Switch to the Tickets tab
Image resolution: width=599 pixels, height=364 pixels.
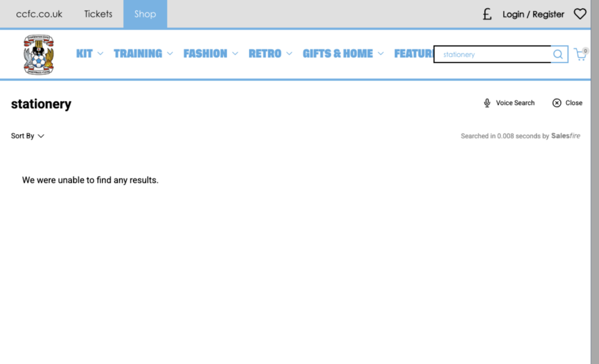98,14
